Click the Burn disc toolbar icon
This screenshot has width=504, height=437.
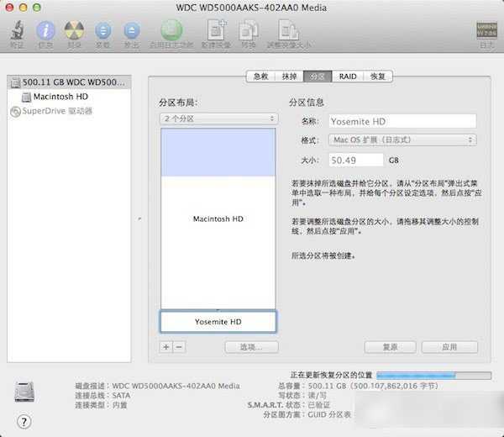74,31
